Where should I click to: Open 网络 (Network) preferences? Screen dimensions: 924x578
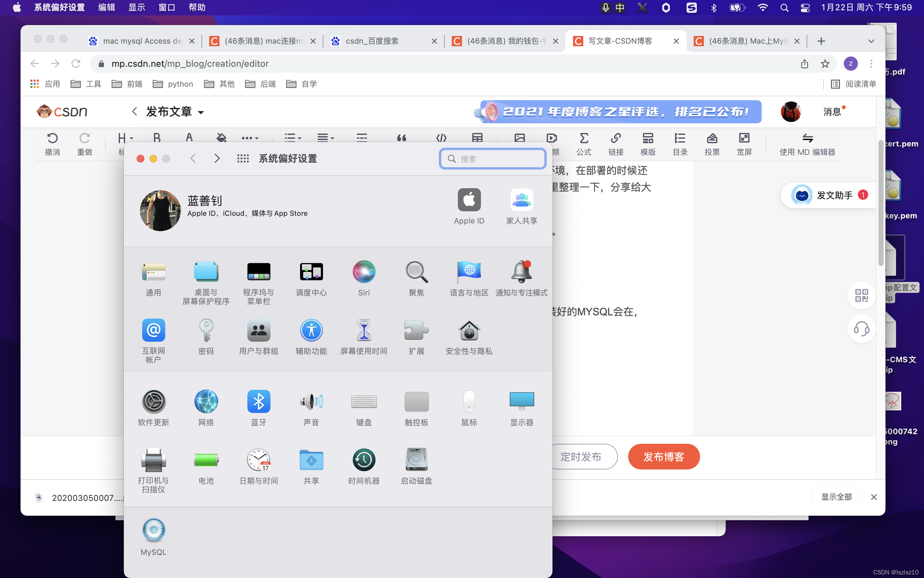tap(206, 408)
